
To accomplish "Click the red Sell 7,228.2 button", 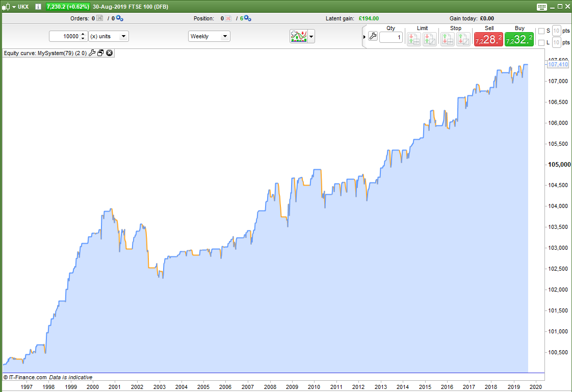I will (x=488, y=39).
